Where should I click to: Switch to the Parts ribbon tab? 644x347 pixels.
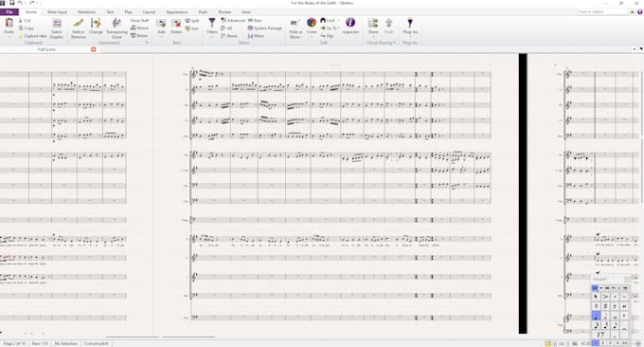point(203,12)
